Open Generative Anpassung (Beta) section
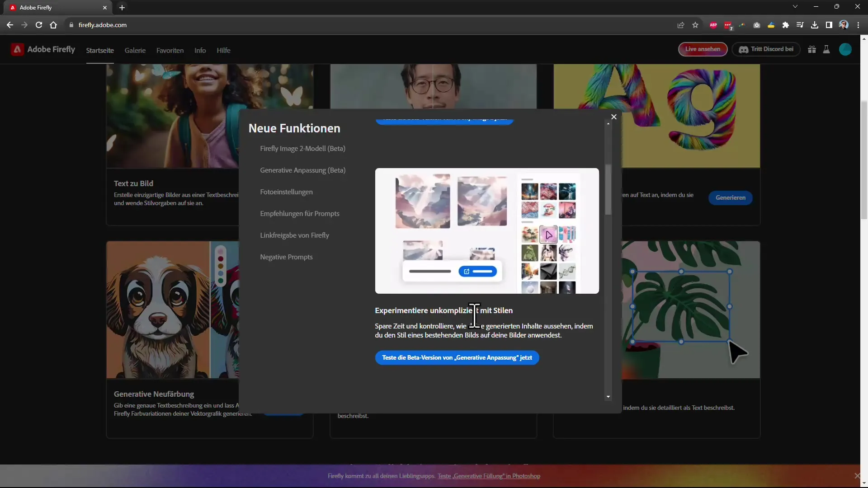 coord(302,170)
